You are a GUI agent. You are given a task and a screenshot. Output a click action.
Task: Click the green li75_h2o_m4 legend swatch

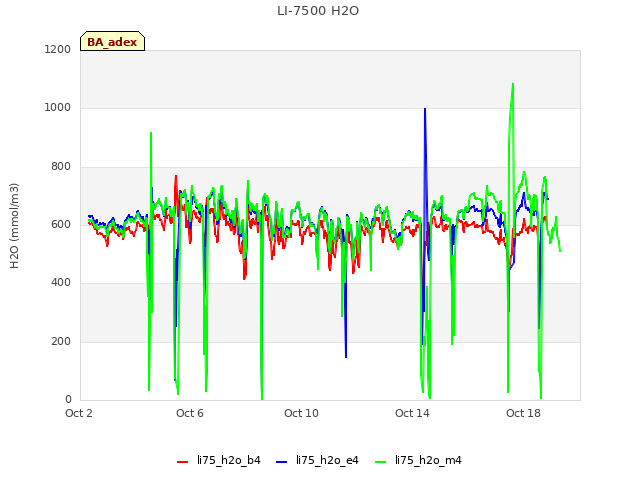point(380,462)
